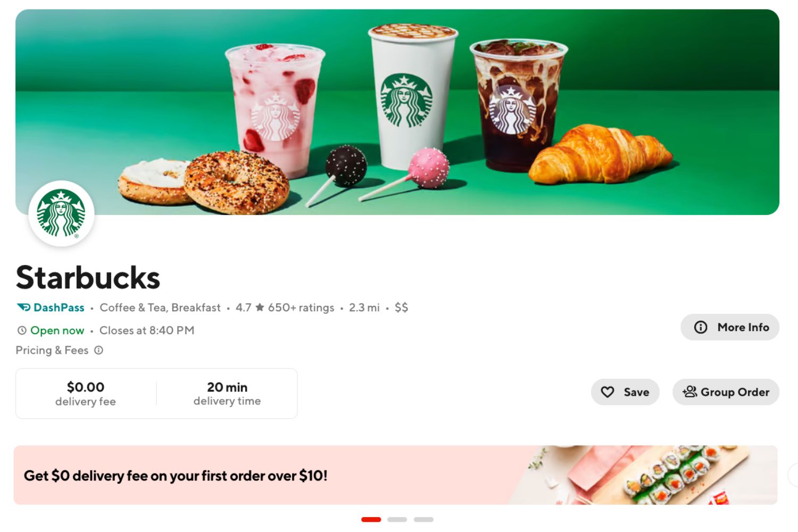Click the ratings star icon
798x532 pixels.
click(x=260, y=307)
